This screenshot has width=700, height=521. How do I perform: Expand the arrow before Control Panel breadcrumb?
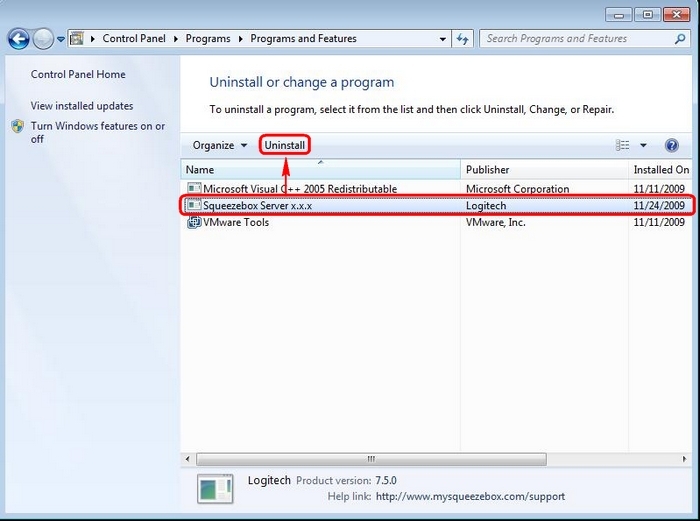click(93, 39)
